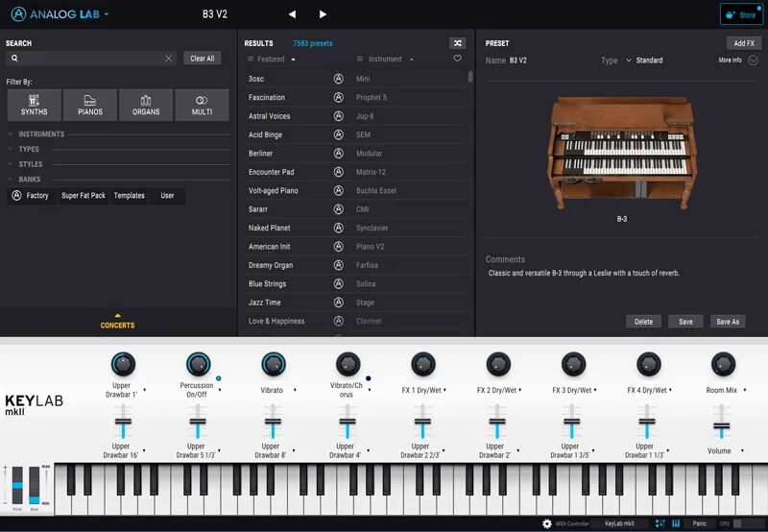Viewport: 768px width, 532px height.
Task: Save the current preset
Action: pyautogui.click(x=685, y=322)
